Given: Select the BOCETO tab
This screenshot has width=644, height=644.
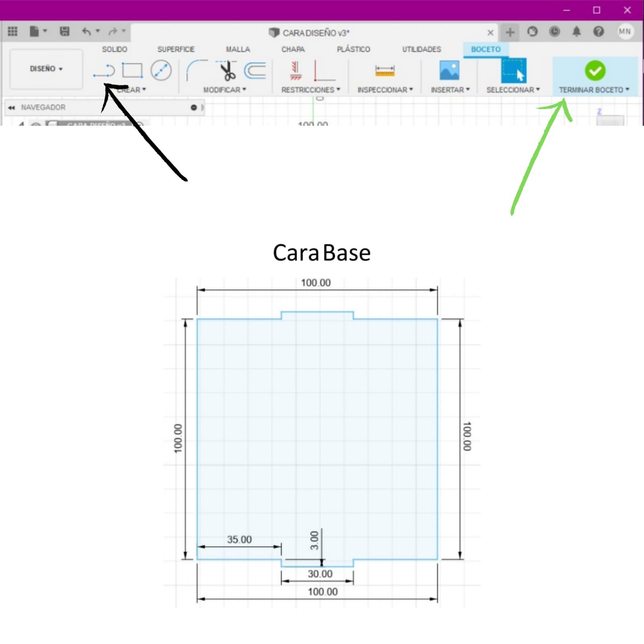Looking at the screenshot, I should pos(486,49).
